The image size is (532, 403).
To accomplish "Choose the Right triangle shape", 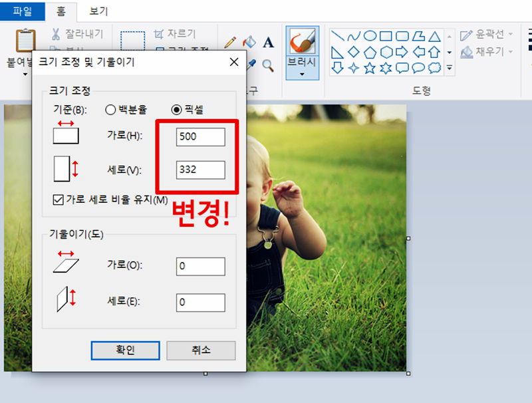I will (x=337, y=53).
